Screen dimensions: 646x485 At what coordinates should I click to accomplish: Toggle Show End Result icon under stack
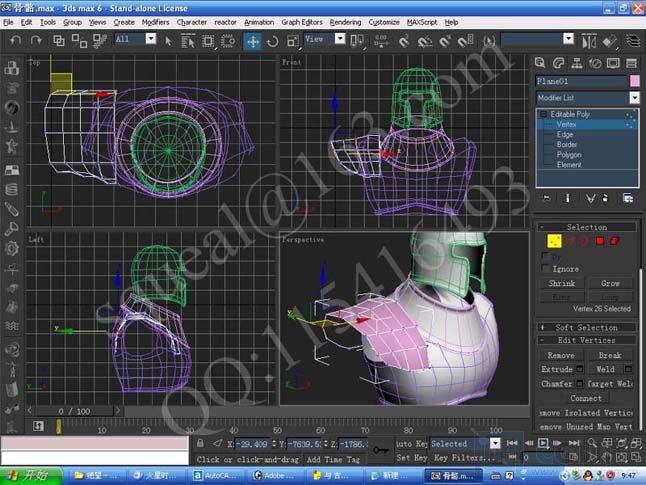pos(568,198)
